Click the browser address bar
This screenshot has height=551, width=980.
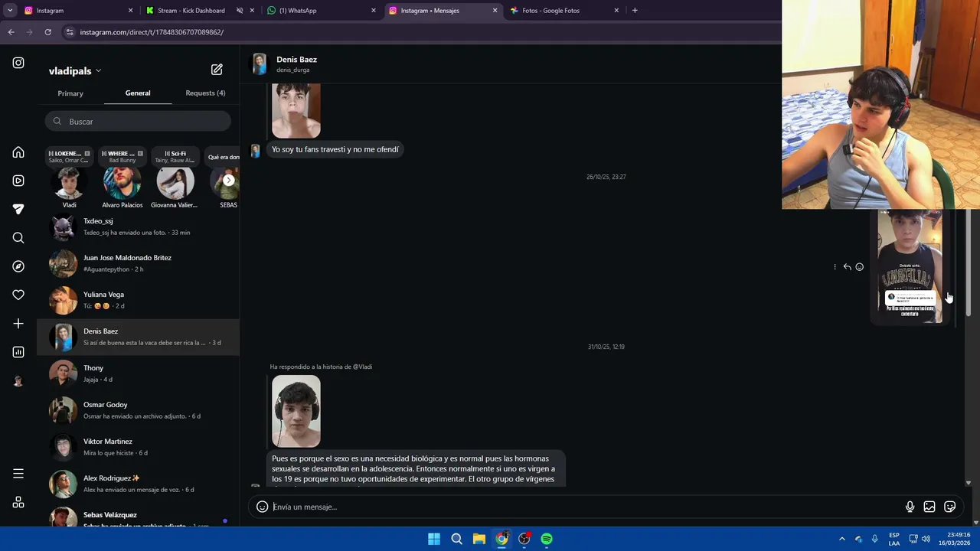tap(421, 32)
